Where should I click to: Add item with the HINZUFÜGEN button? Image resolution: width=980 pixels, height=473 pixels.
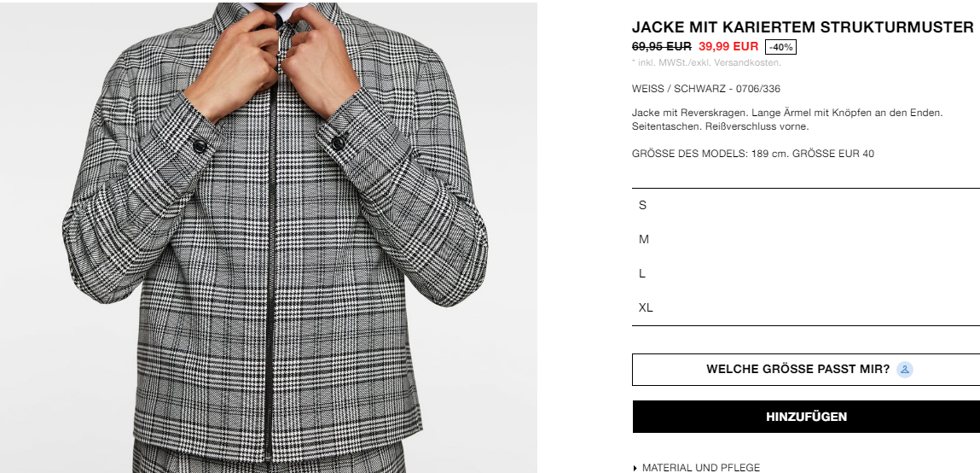(x=806, y=417)
